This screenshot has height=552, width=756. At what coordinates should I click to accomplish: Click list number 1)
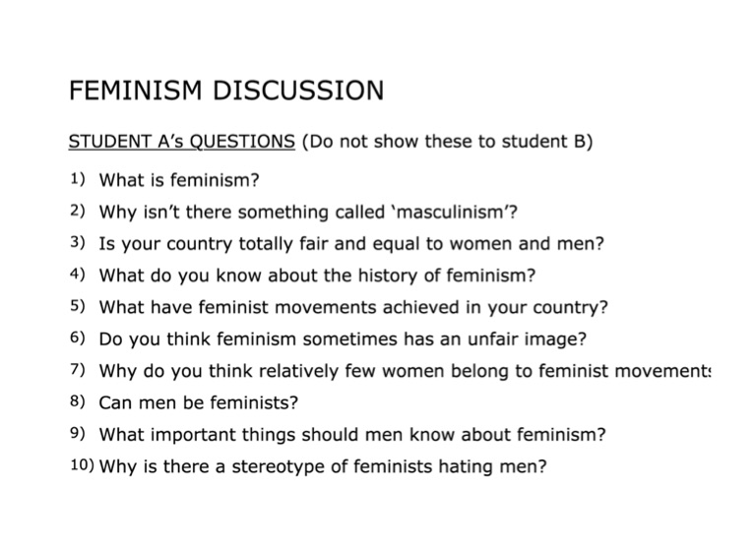(x=78, y=180)
